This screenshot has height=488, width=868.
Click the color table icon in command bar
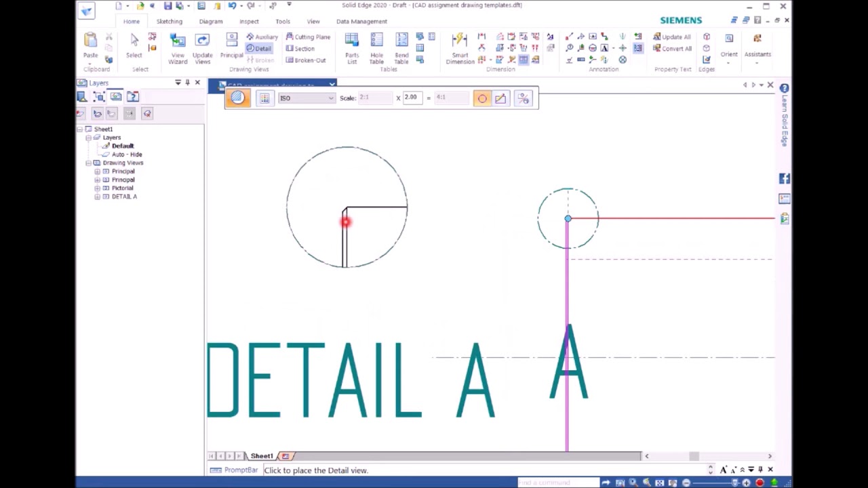264,98
